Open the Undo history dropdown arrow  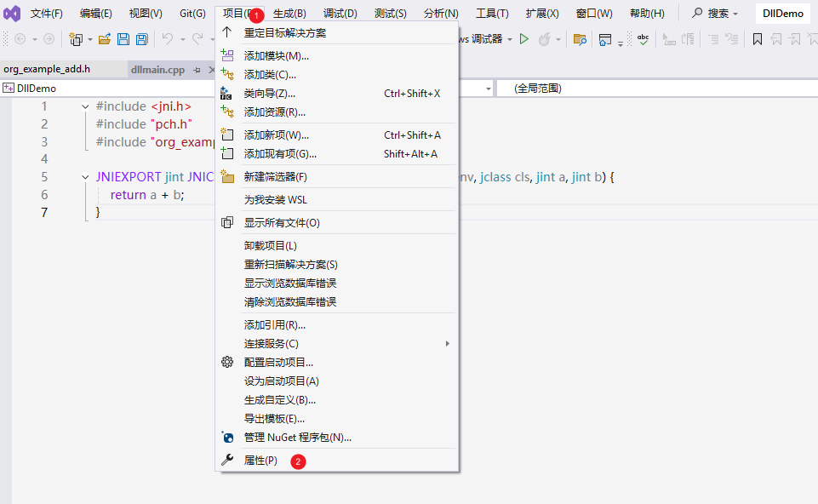pyautogui.click(x=183, y=40)
